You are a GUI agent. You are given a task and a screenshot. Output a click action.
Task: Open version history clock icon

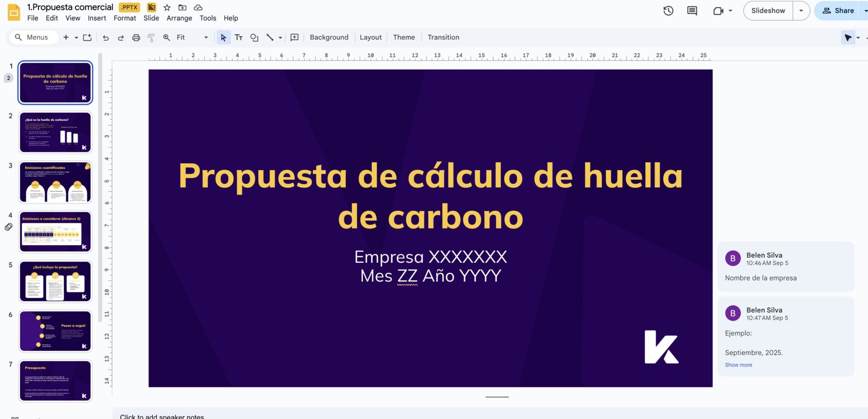668,11
